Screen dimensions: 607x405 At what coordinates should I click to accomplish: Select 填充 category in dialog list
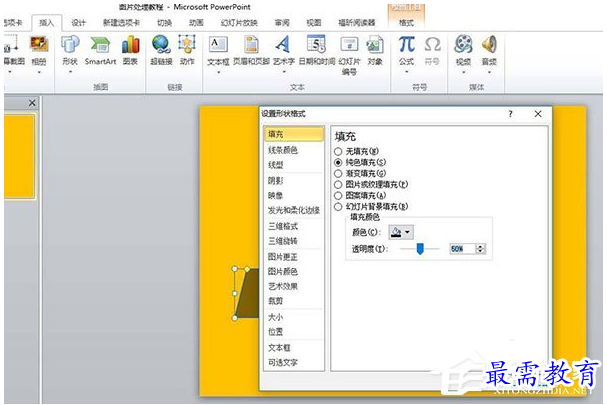click(x=293, y=134)
